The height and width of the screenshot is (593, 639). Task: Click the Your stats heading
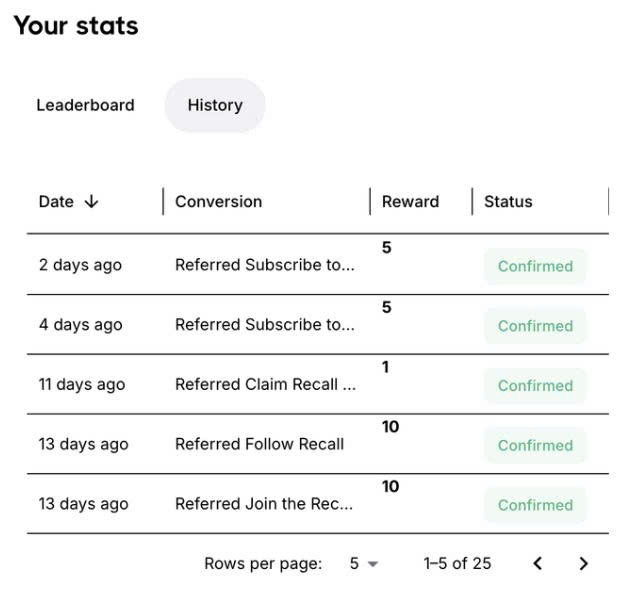point(76,26)
